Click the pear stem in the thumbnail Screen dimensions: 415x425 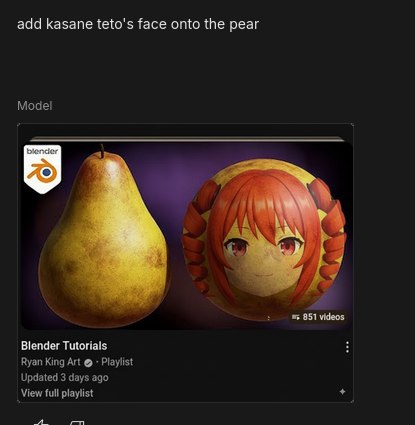tap(102, 151)
